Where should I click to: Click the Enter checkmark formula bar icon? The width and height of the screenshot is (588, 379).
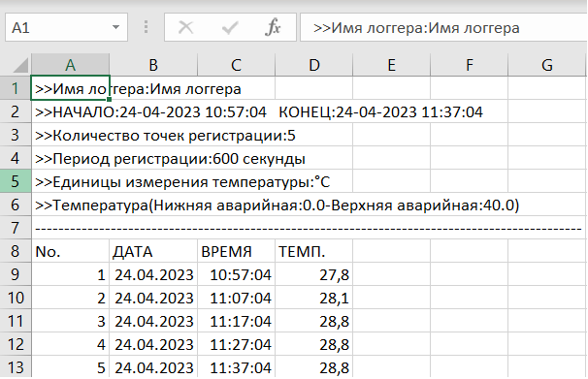230,28
